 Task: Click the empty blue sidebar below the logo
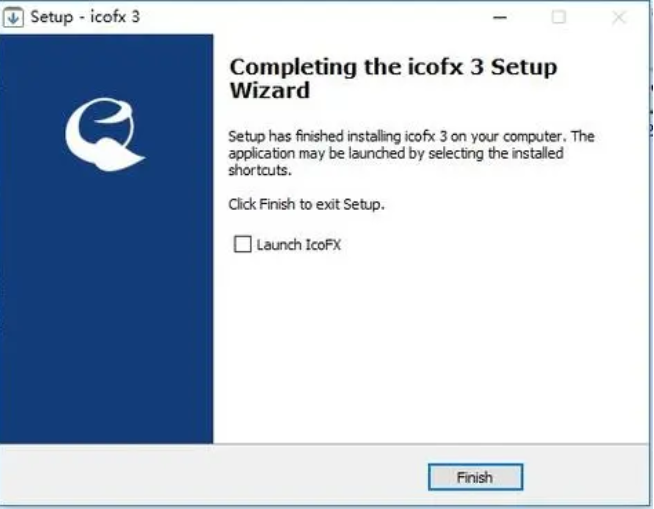(x=106, y=309)
